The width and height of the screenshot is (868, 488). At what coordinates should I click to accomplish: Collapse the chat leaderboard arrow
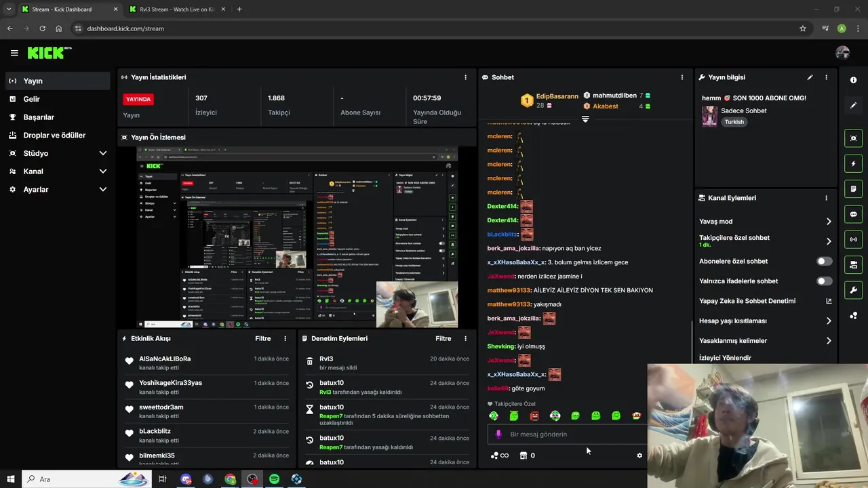point(585,119)
